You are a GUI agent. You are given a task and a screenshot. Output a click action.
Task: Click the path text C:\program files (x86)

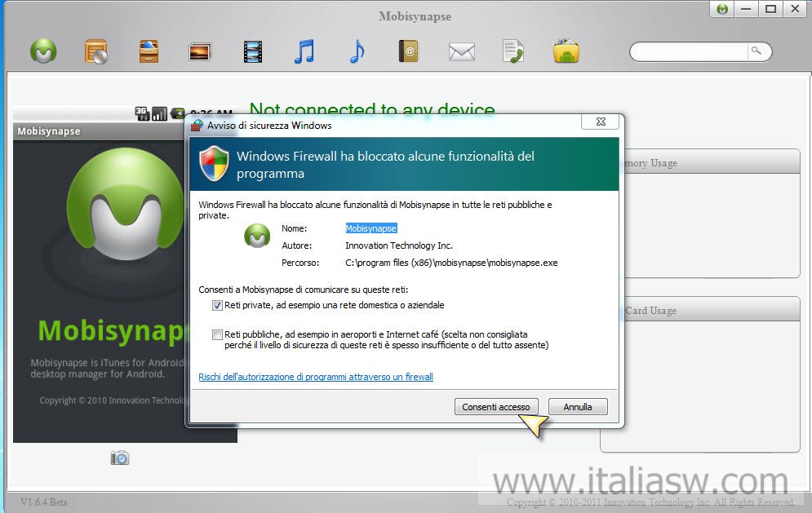[x=451, y=263]
